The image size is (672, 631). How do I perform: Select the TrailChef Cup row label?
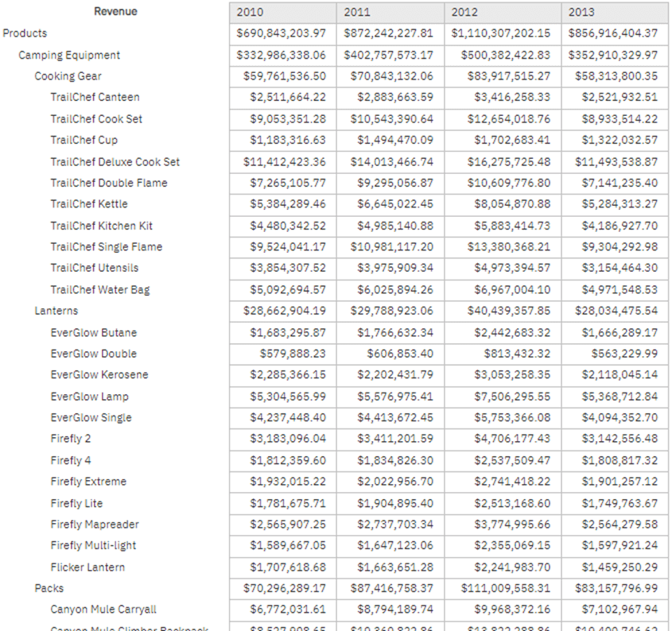tap(84, 140)
